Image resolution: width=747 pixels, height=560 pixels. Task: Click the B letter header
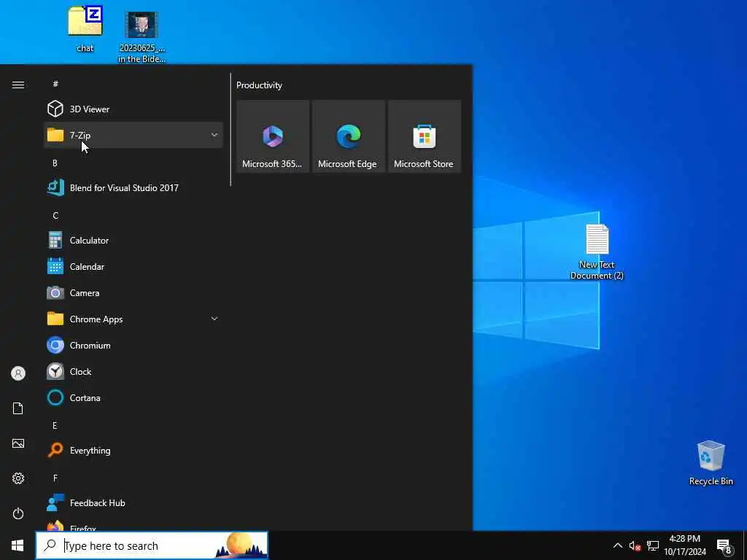pos(55,163)
